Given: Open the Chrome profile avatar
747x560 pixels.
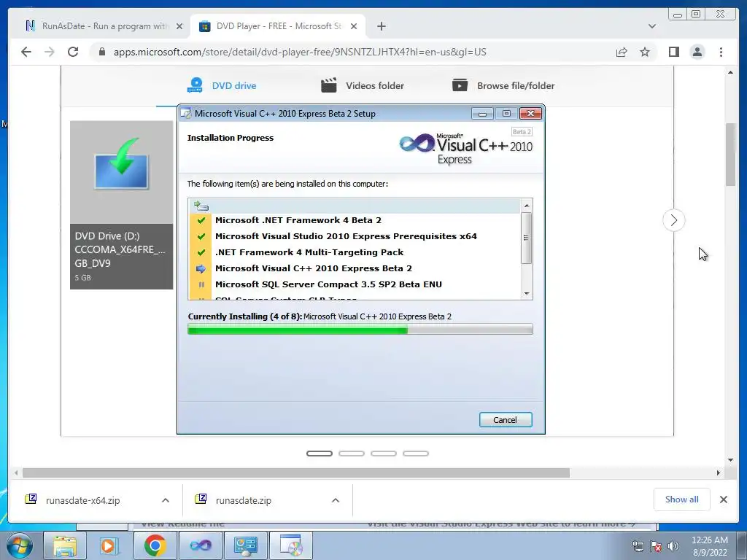Looking at the screenshot, I should pos(697,52).
